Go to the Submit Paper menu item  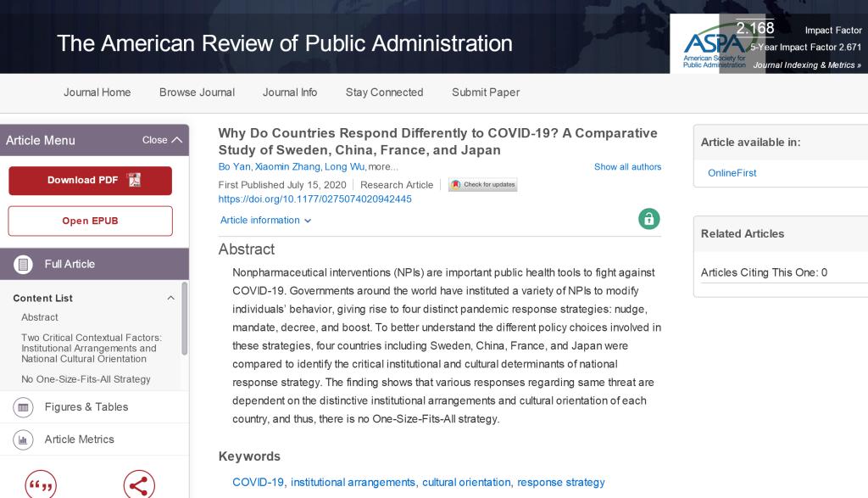(x=485, y=92)
